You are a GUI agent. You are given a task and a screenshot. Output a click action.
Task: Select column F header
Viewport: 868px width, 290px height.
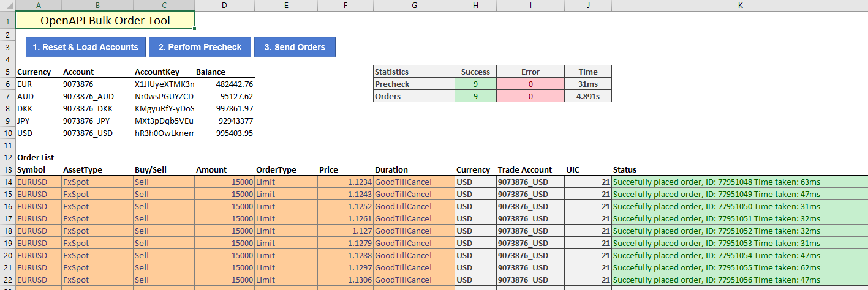pos(345,6)
